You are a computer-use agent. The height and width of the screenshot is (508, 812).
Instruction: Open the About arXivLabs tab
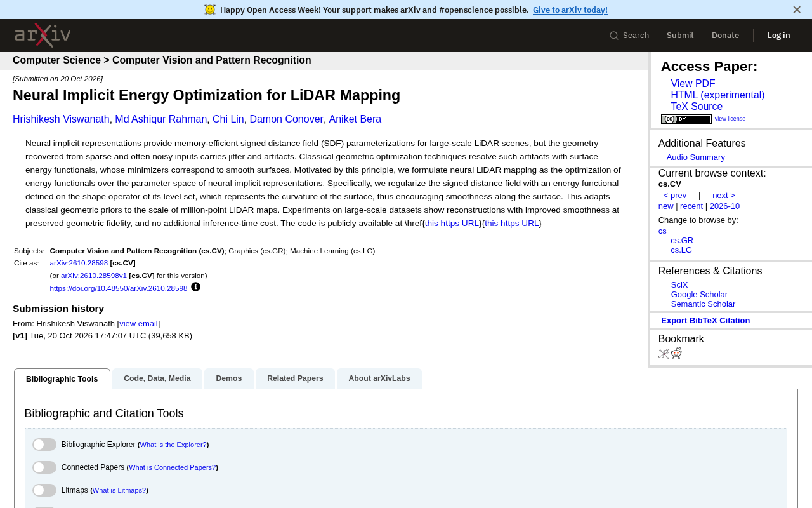point(379,378)
